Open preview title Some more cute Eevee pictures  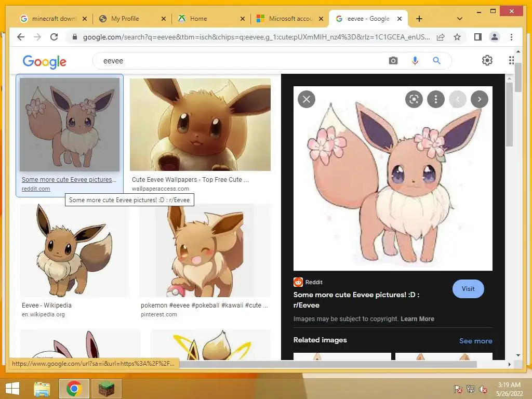(x=356, y=300)
